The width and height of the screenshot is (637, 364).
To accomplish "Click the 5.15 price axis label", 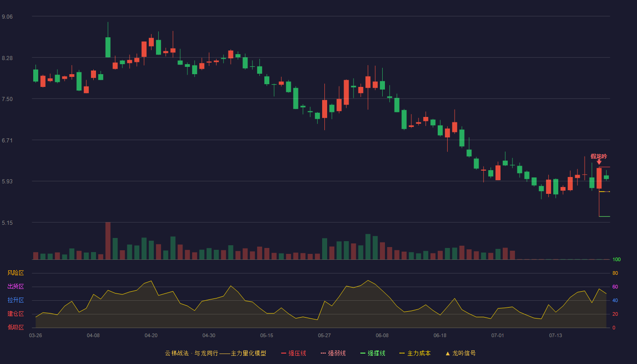I will click(7, 223).
